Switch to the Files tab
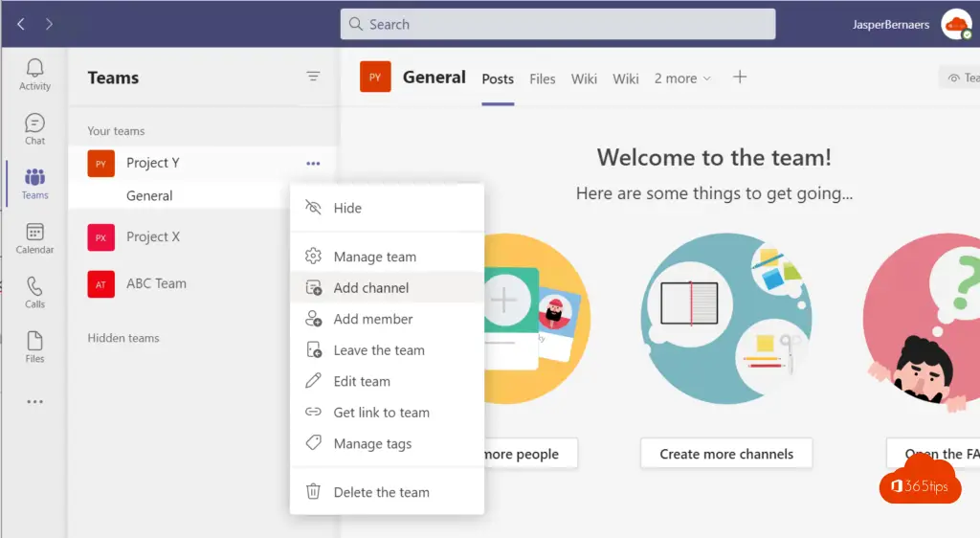This screenshot has height=538, width=980. pyautogui.click(x=543, y=78)
